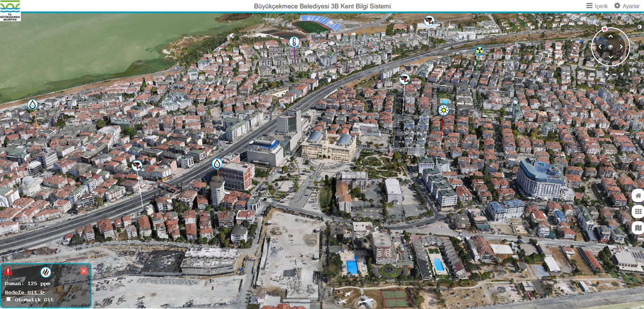
Task: Zoom in with the plus button
Action: pos(607,75)
